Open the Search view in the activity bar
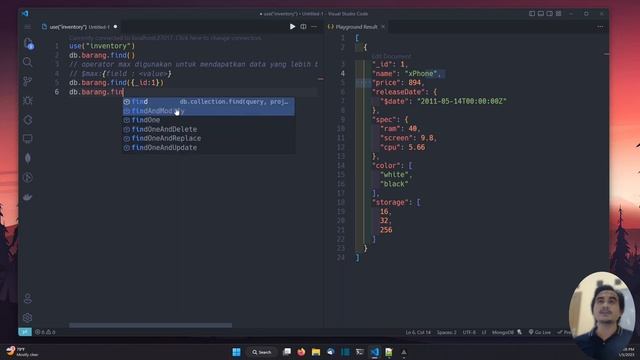 (x=28, y=62)
